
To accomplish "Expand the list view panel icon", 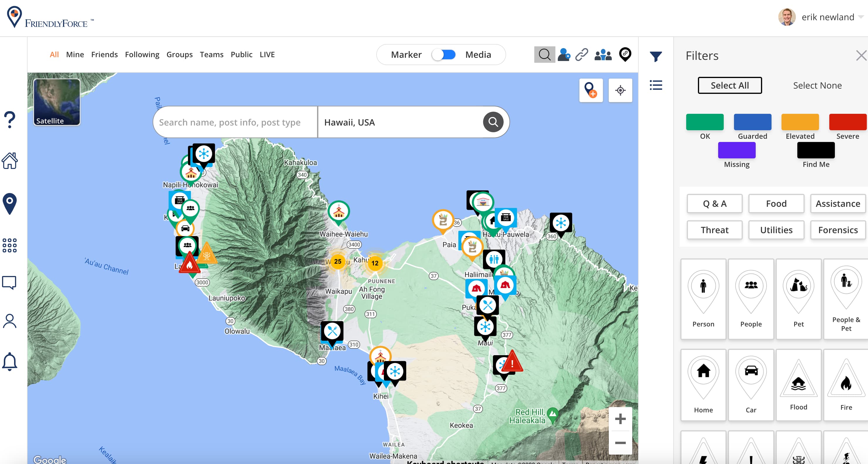I will pyautogui.click(x=656, y=86).
